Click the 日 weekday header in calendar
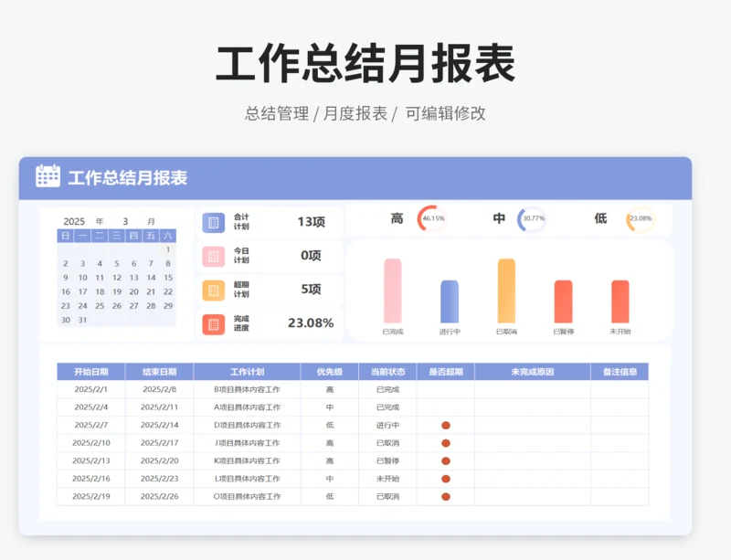 pos(65,236)
